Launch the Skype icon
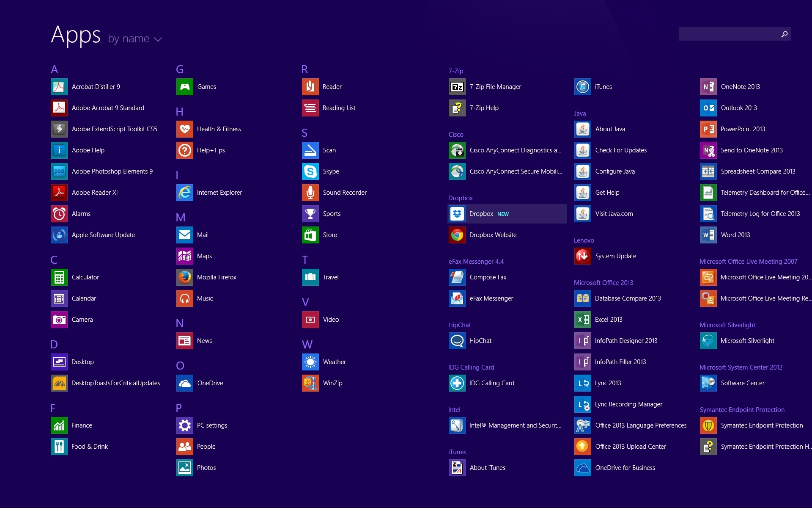This screenshot has height=508, width=812. [310, 171]
